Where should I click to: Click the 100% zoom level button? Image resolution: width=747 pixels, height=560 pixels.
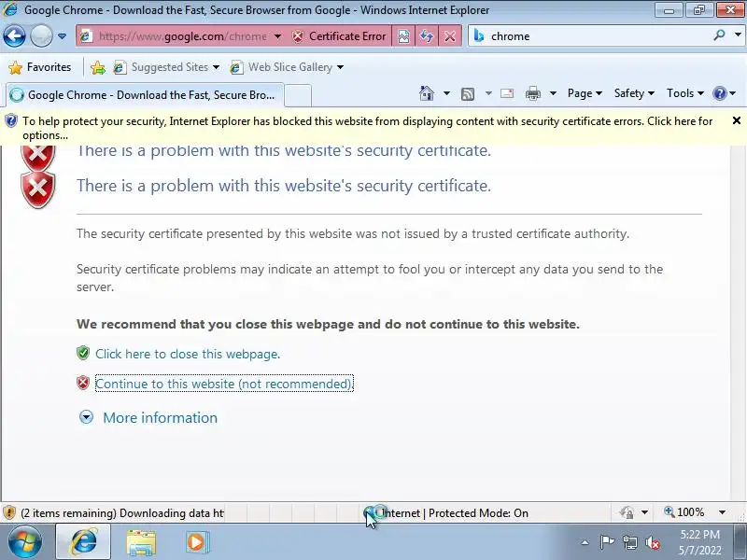(x=684, y=512)
